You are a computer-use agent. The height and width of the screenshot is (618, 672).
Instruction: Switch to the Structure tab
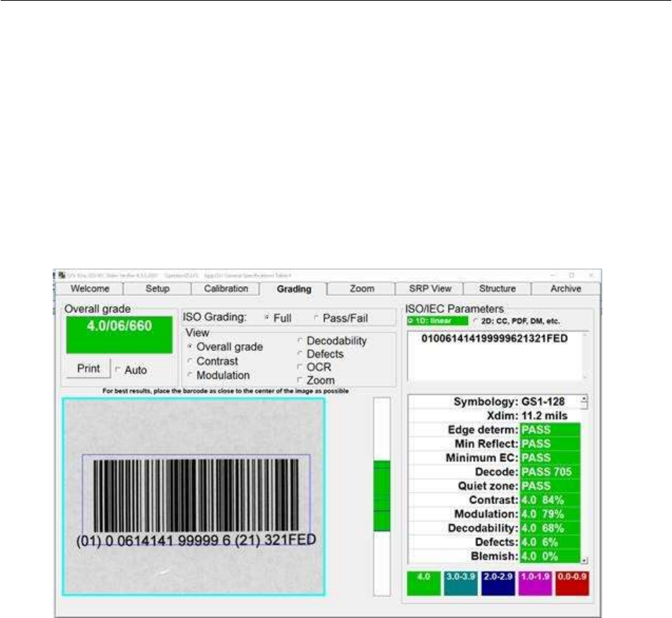(x=498, y=289)
